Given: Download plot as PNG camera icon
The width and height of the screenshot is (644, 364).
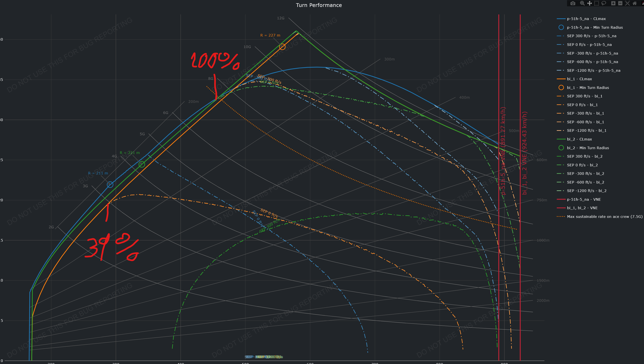Looking at the screenshot, I should [x=573, y=3].
